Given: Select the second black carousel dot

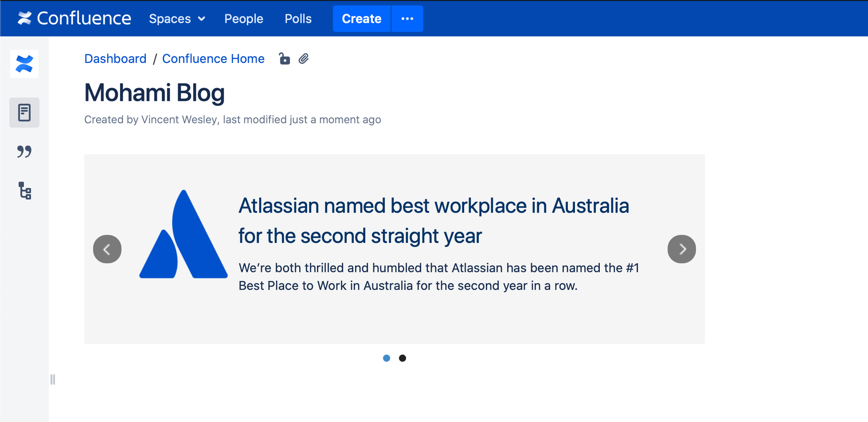Looking at the screenshot, I should point(402,358).
